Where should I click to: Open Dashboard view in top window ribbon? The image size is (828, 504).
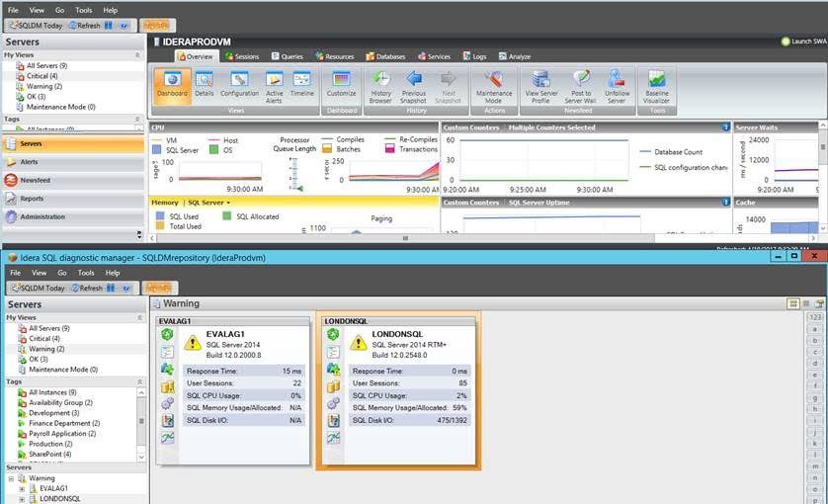pyautogui.click(x=172, y=85)
